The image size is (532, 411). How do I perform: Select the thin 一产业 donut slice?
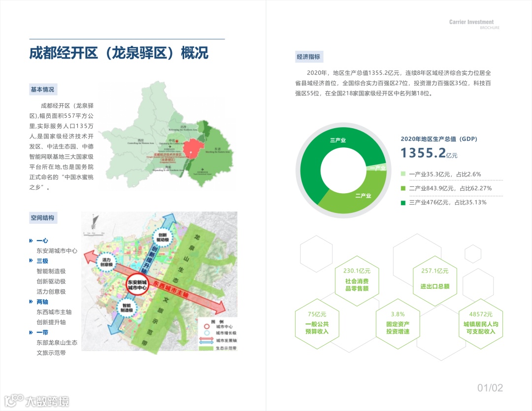377,168
